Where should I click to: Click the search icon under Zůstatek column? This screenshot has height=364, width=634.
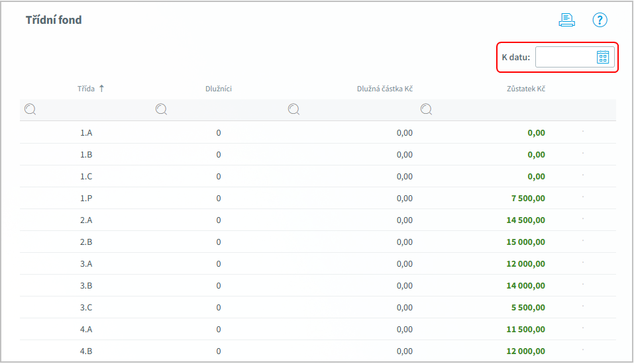pyautogui.click(x=426, y=109)
